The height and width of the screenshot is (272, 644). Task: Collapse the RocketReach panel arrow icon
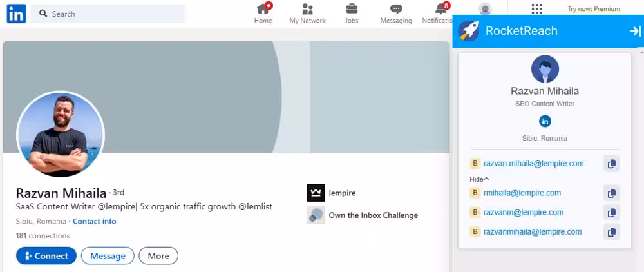[x=635, y=31]
